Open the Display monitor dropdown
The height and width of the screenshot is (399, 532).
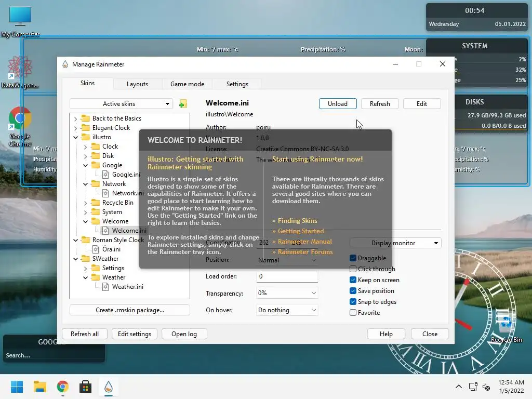[x=395, y=243]
